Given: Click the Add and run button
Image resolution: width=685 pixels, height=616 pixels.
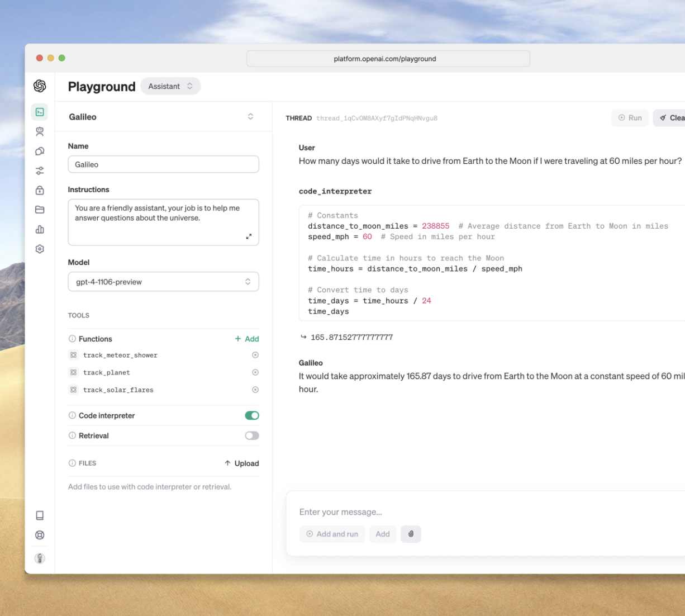Looking at the screenshot, I should [332, 534].
